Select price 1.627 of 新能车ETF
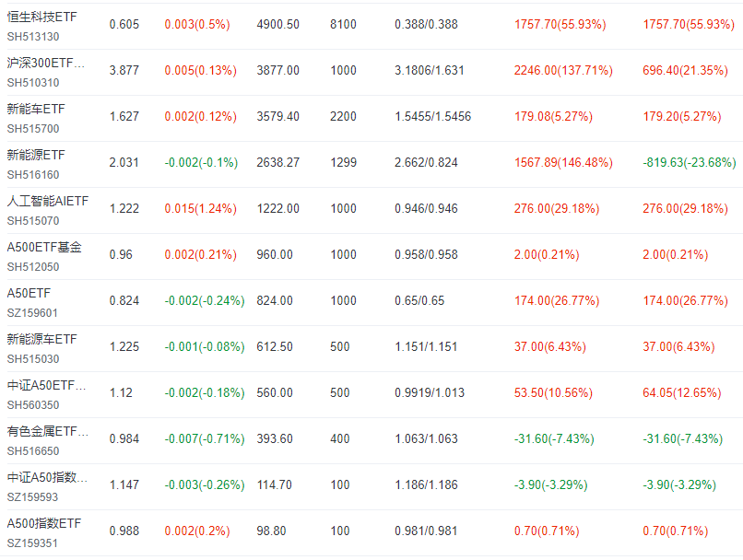 [124, 116]
